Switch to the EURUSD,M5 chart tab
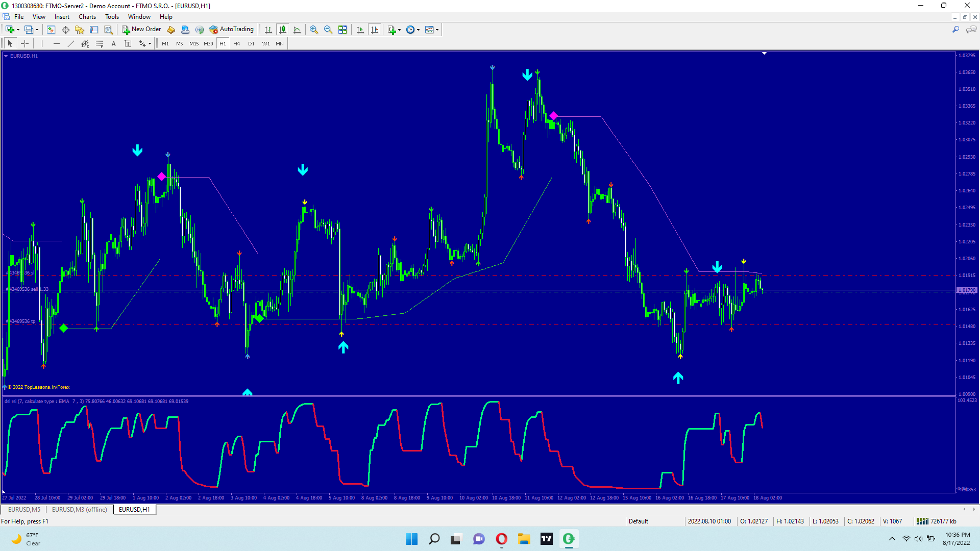 [x=24, y=510]
